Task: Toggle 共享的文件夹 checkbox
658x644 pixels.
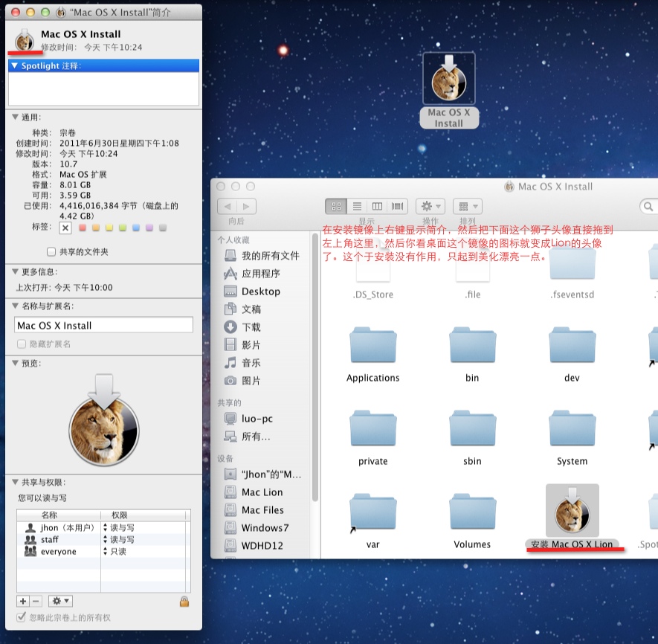Action: click(51, 251)
